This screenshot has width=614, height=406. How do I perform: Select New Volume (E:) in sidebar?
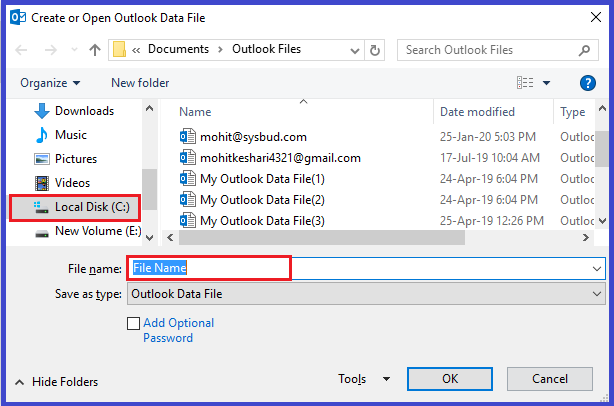88,231
